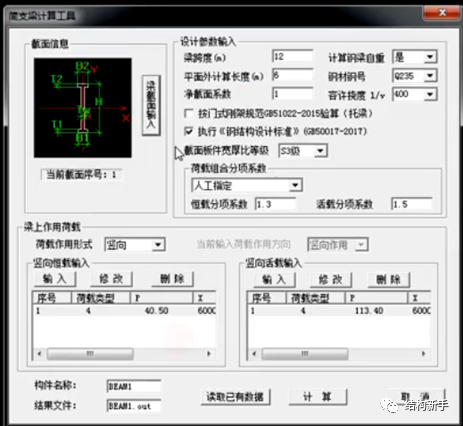Click the live load table left scroll arrow
This screenshot has height=426, width=463.
(x=254, y=354)
